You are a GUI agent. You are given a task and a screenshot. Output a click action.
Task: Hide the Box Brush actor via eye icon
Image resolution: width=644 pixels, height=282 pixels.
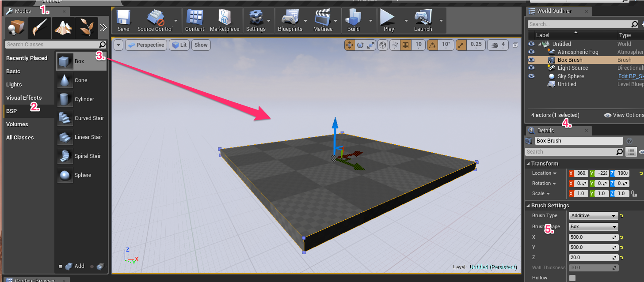tap(531, 60)
